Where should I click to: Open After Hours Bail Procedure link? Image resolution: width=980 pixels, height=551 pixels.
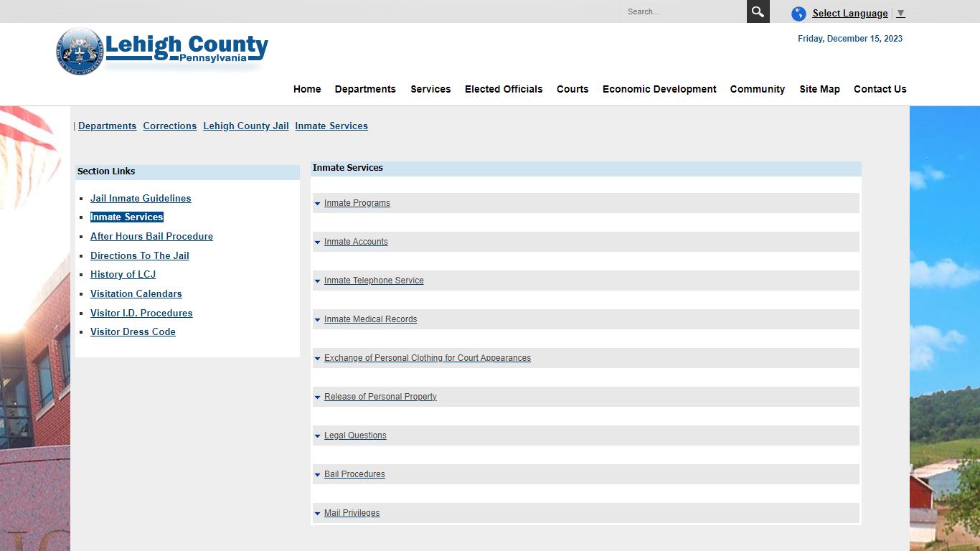151,236
